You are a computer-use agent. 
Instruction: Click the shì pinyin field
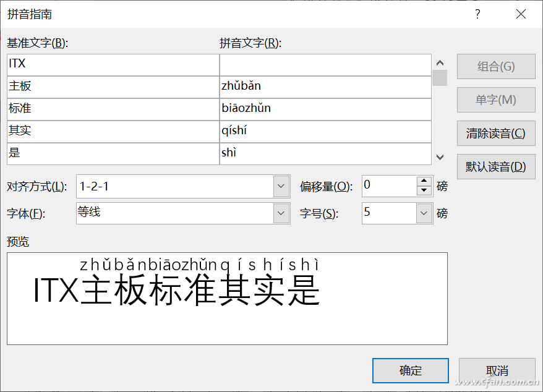tap(325, 154)
